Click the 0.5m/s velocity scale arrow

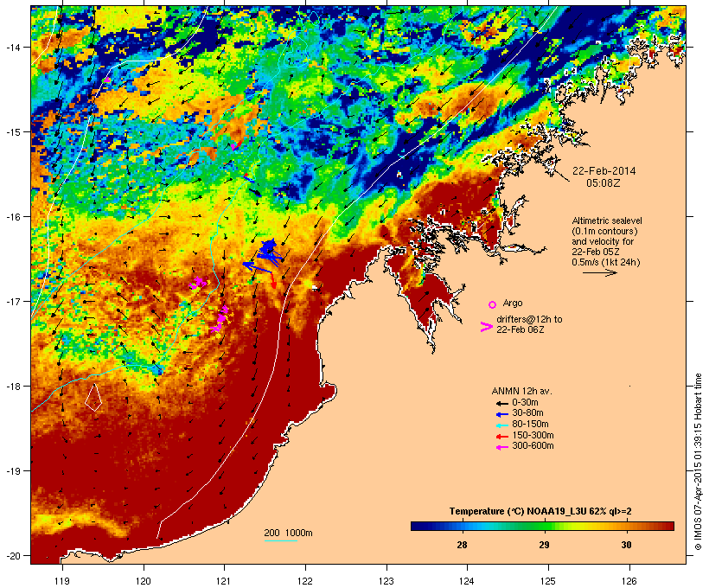click(599, 272)
